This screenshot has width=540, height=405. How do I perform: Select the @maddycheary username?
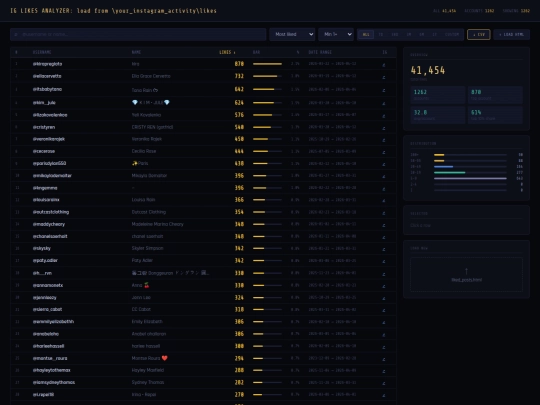point(49,224)
